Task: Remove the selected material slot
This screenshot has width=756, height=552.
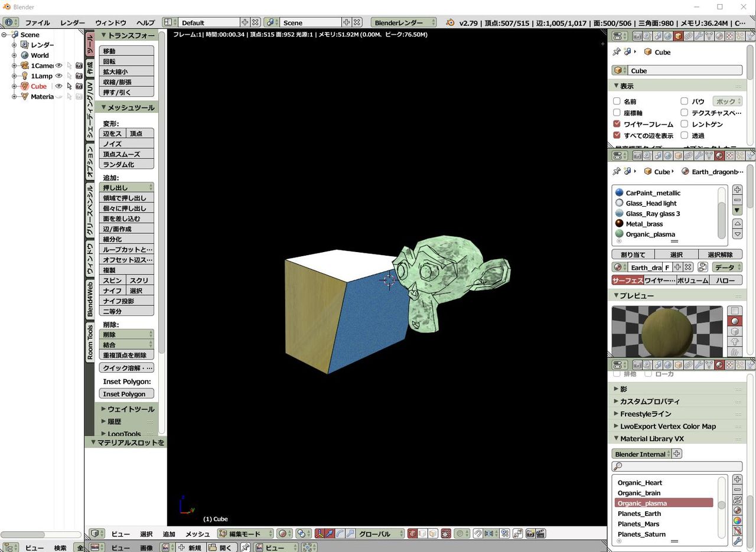Action: tap(737, 200)
